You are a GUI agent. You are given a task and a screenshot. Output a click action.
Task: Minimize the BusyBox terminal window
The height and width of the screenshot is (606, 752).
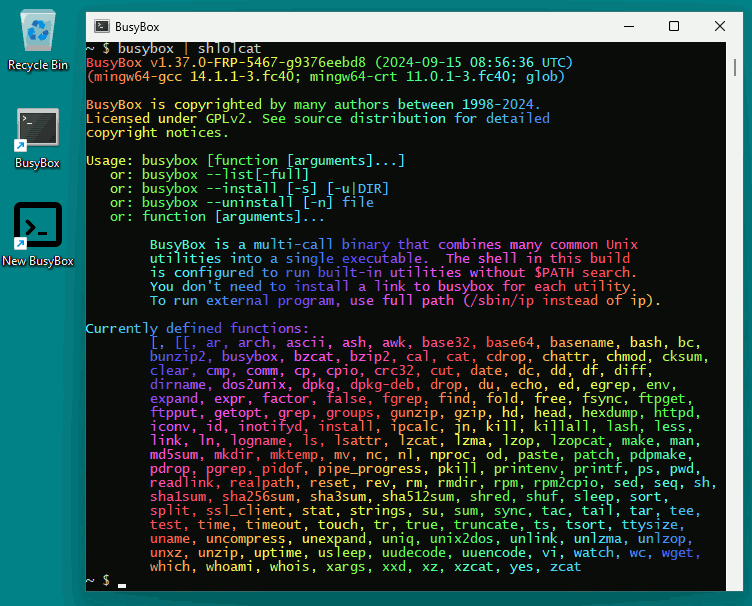[627, 27]
